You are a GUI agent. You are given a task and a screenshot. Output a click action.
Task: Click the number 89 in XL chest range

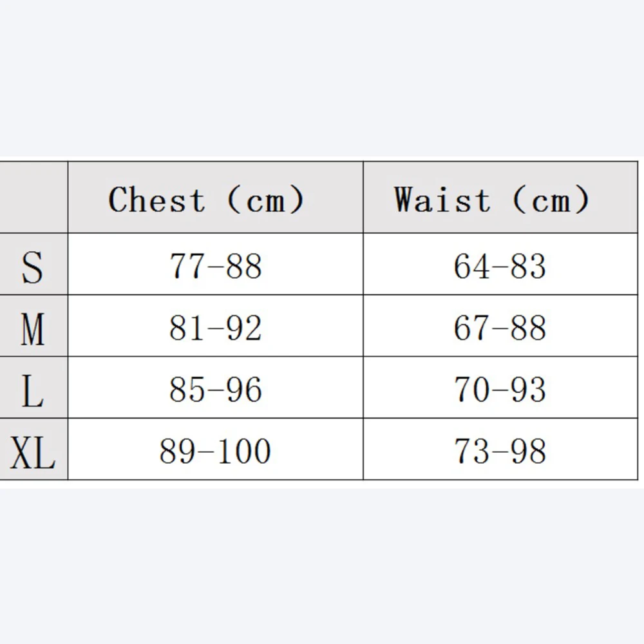click(176, 451)
